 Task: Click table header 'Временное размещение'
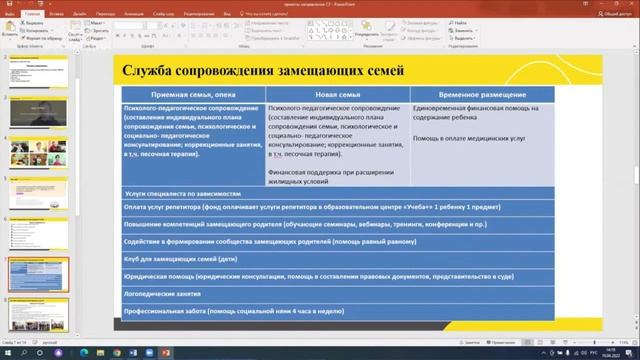[482, 95]
